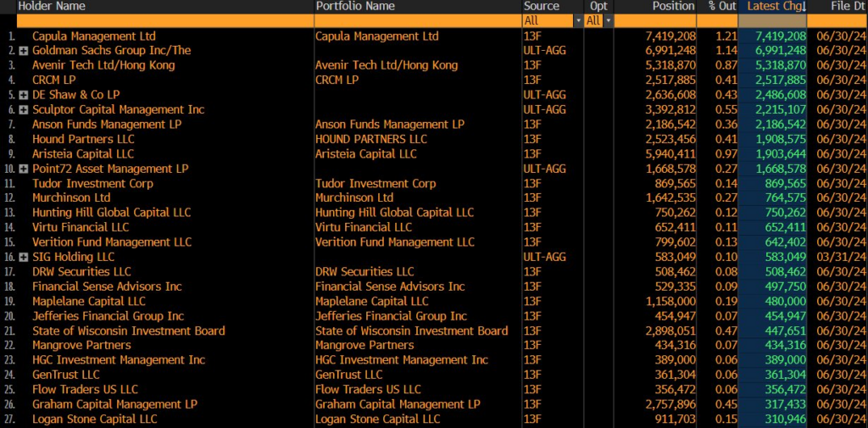
Task: Select Capula Management Ltd holder name
Action: click(94, 36)
